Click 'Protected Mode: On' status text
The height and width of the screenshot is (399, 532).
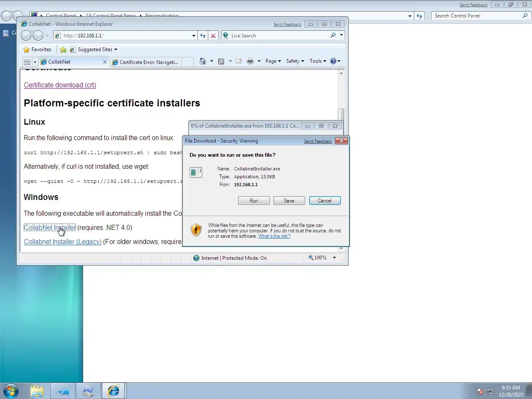pyautogui.click(x=244, y=258)
